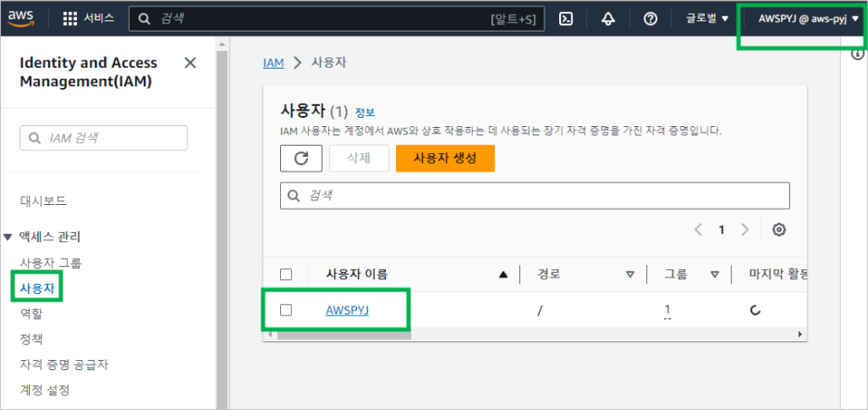Click the IAM breadcrumb link
The image size is (868, 410).
[x=274, y=62]
